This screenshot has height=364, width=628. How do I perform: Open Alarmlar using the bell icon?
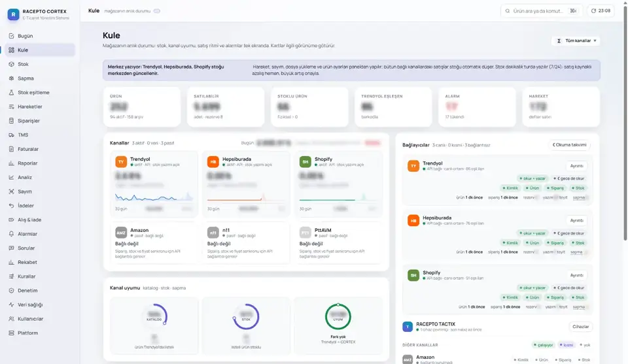[x=11, y=234]
